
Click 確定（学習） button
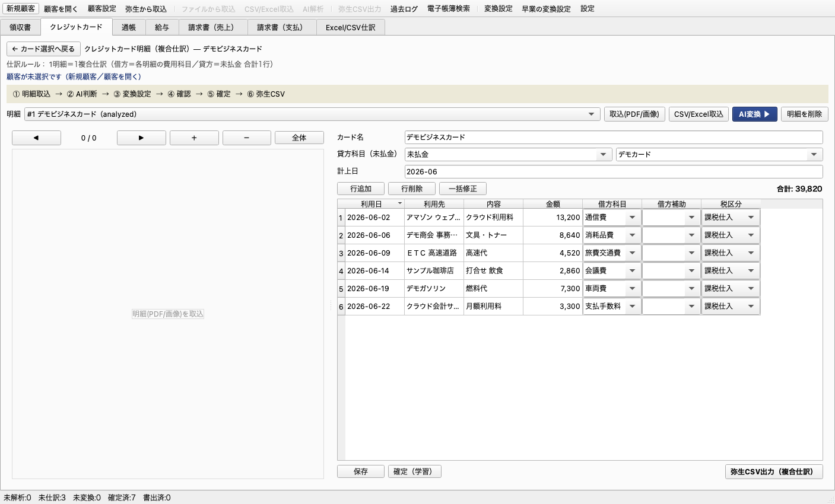click(x=415, y=471)
